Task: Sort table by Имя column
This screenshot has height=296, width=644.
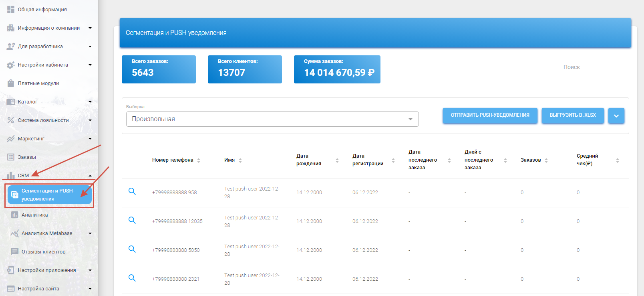Action: [x=240, y=160]
